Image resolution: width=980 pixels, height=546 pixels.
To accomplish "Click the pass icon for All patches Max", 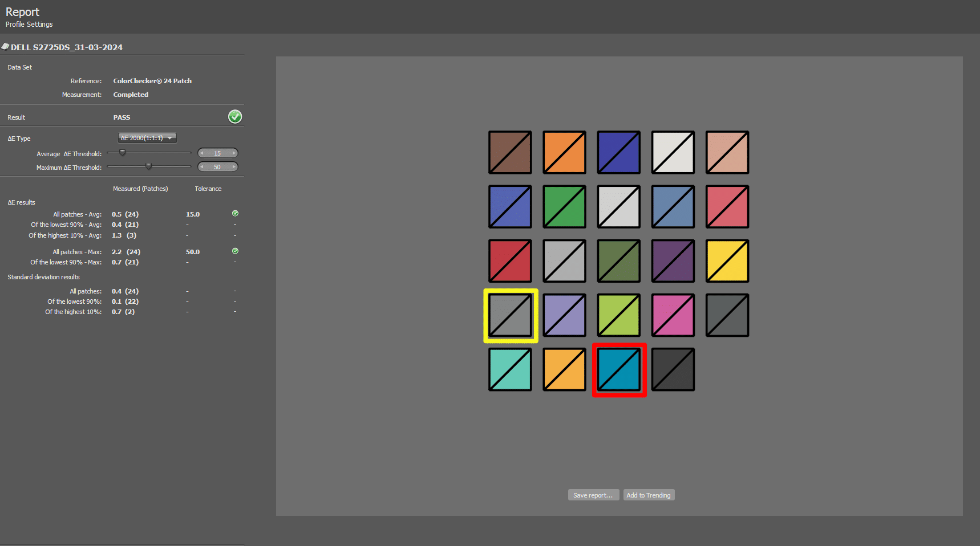I will point(235,251).
